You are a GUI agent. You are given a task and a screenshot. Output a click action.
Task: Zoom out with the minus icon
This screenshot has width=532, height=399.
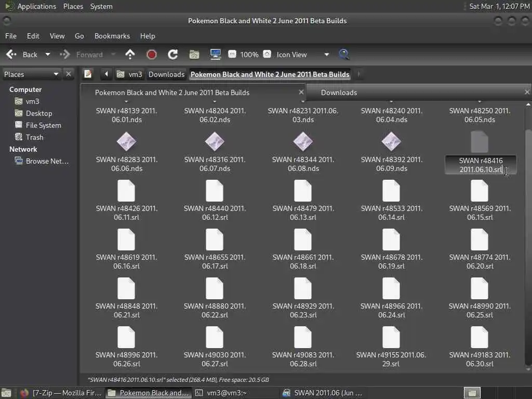click(x=232, y=54)
